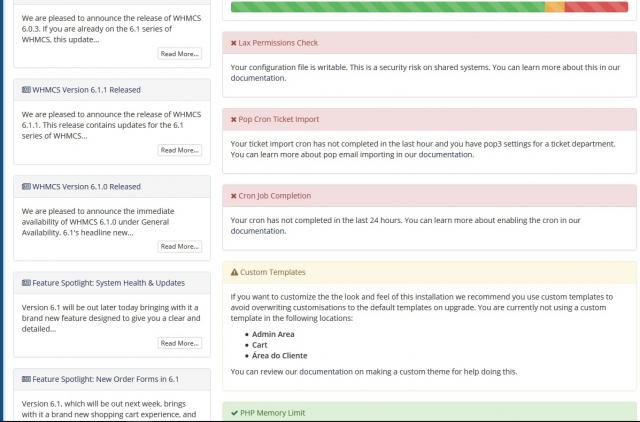
Task: Click the red section of the health progress bar
Action: [596, 7]
